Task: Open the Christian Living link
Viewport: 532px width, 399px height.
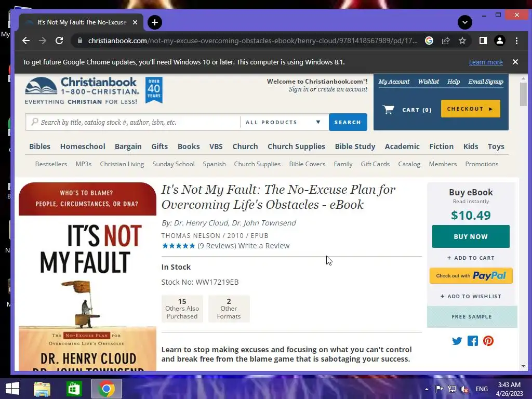Action: click(122, 164)
